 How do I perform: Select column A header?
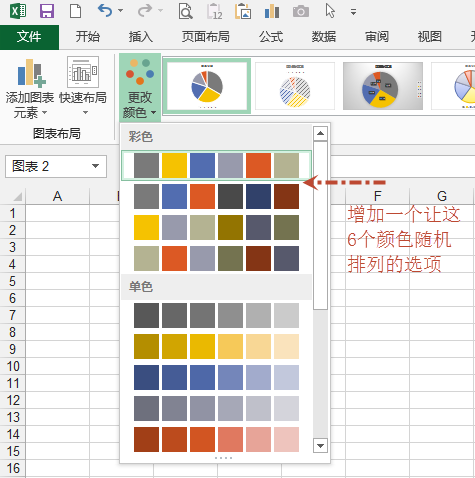coord(58,196)
